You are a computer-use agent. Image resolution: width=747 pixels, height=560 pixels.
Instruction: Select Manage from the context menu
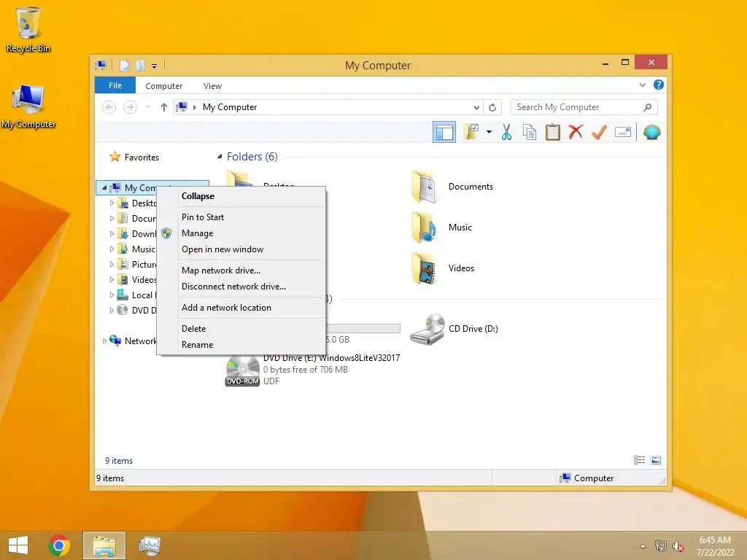[x=241, y=233]
